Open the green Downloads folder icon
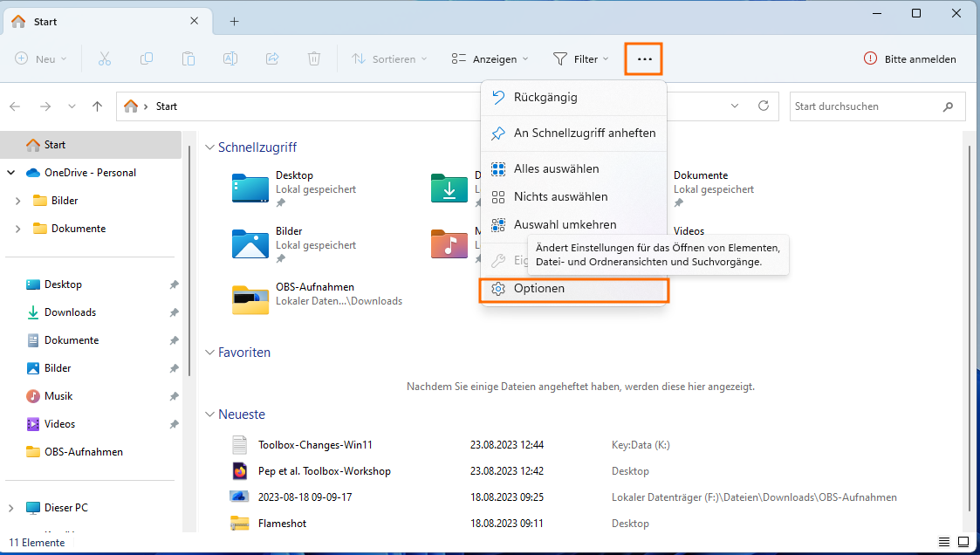The width and height of the screenshot is (980, 555). pyautogui.click(x=449, y=188)
